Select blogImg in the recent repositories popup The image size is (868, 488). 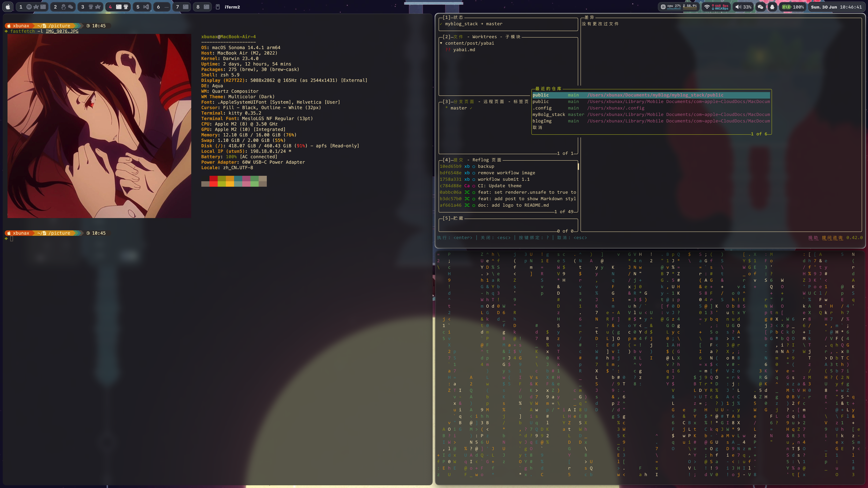[542, 121]
